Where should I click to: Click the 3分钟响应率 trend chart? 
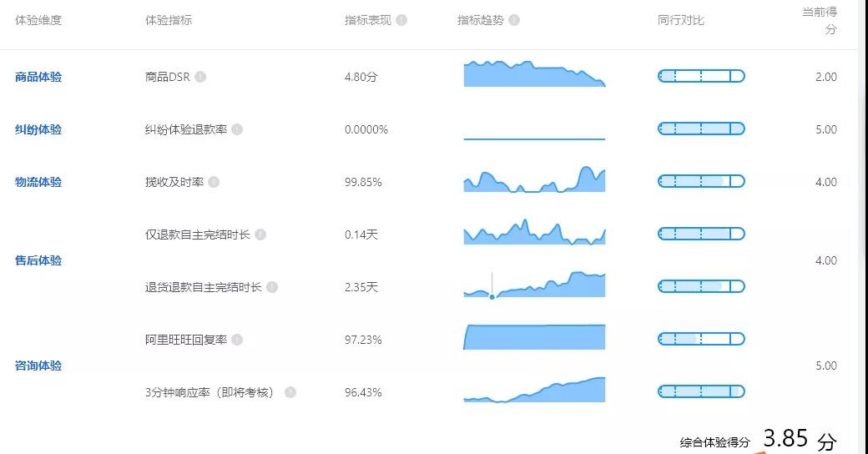point(534,390)
